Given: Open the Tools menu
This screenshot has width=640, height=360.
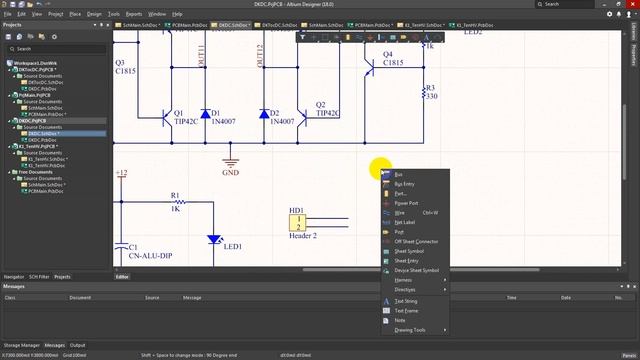Looking at the screenshot, I should (113, 14).
